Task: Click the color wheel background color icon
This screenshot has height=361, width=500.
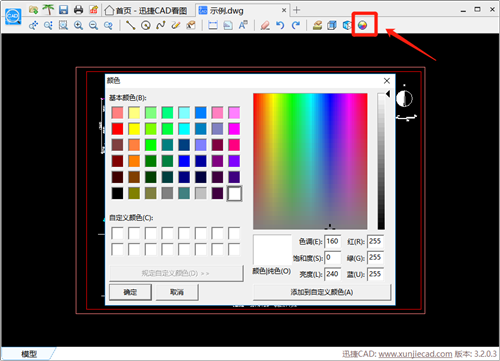Action: [362, 25]
